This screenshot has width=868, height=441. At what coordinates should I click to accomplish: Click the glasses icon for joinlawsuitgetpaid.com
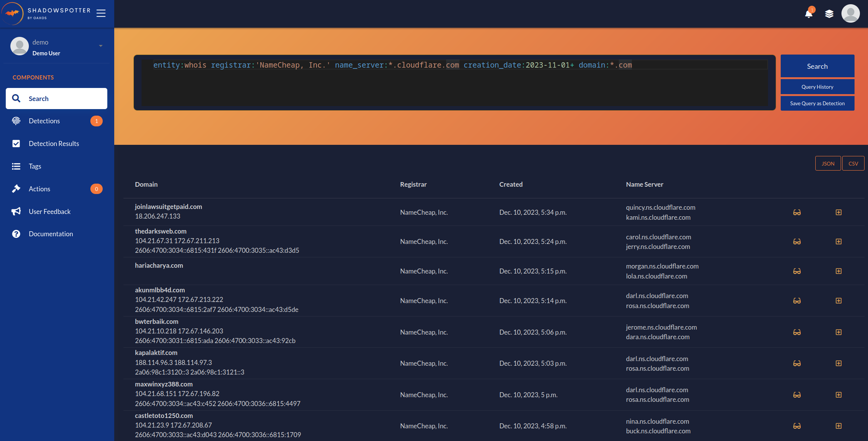pyautogui.click(x=797, y=212)
